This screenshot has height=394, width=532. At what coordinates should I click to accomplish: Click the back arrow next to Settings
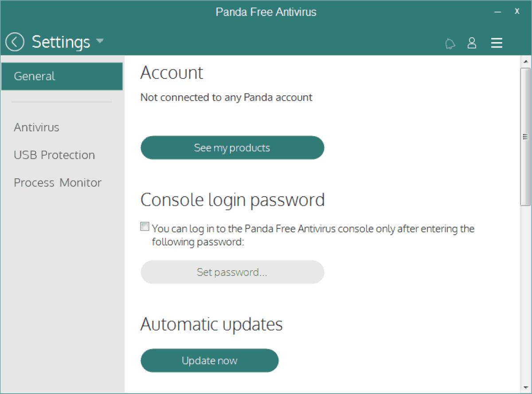[15, 42]
